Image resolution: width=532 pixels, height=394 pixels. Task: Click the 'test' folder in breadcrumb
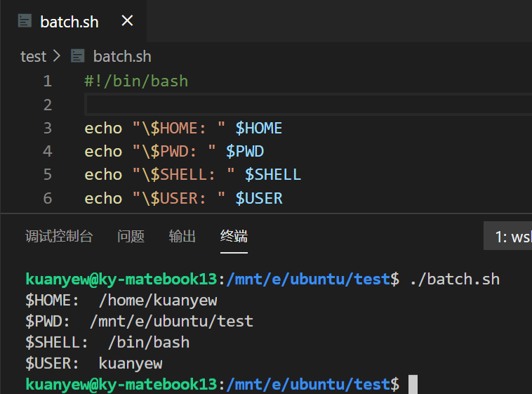coord(33,56)
